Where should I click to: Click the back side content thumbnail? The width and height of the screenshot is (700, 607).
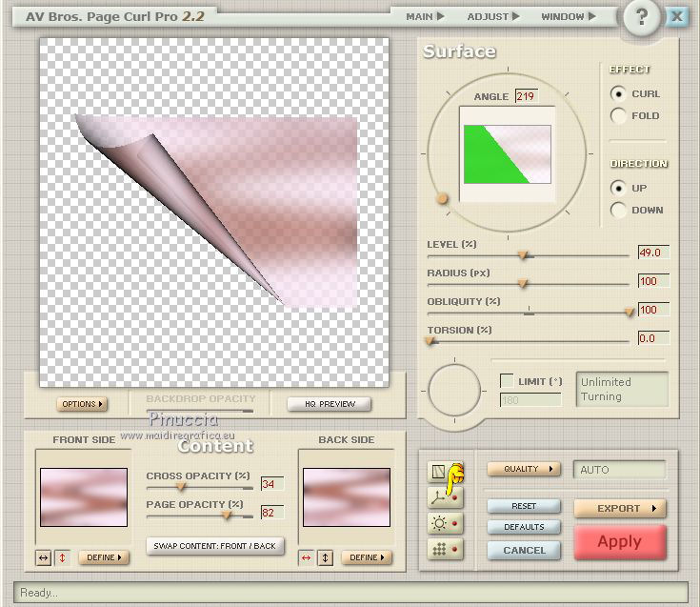click(347, 497)
